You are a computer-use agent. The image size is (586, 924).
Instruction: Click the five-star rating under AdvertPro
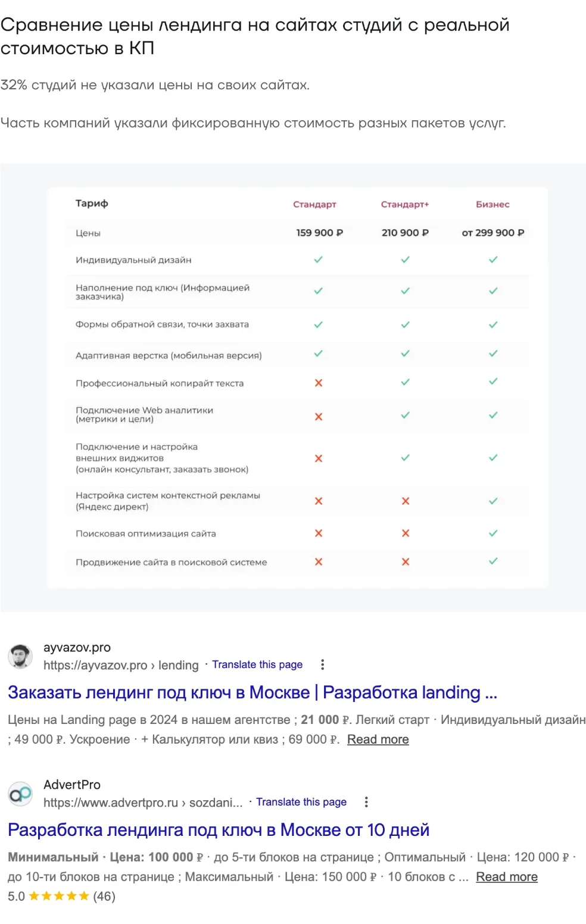(59, 896)
